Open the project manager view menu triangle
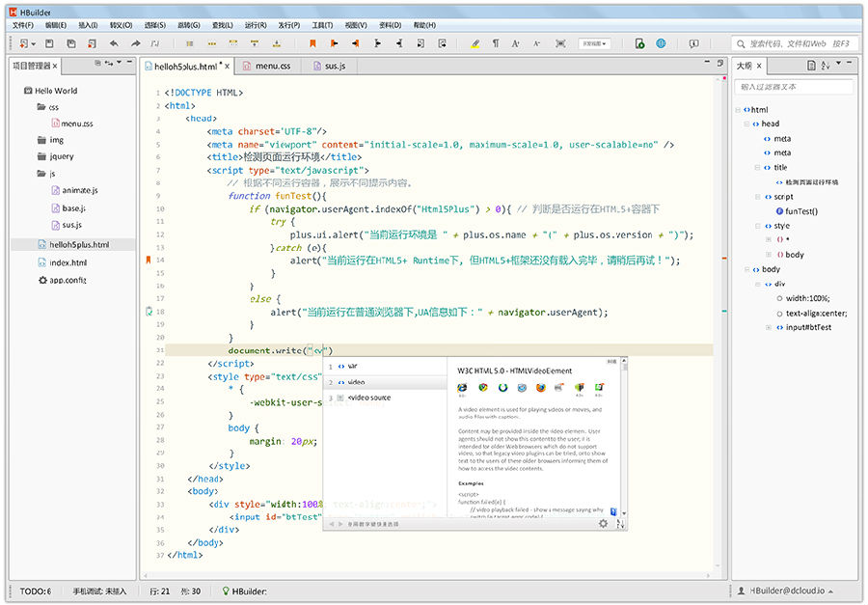The image size is (868, 605). (x=119, y=62)
